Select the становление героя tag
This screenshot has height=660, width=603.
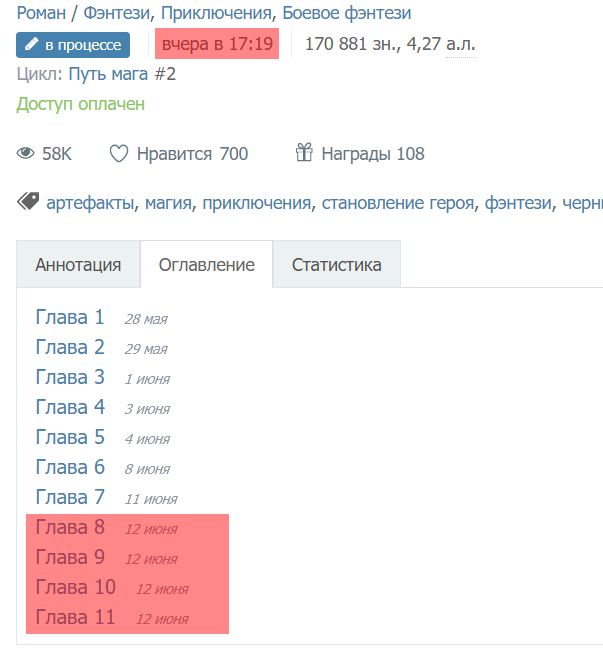pyautogui.click(x=398, y=203)
